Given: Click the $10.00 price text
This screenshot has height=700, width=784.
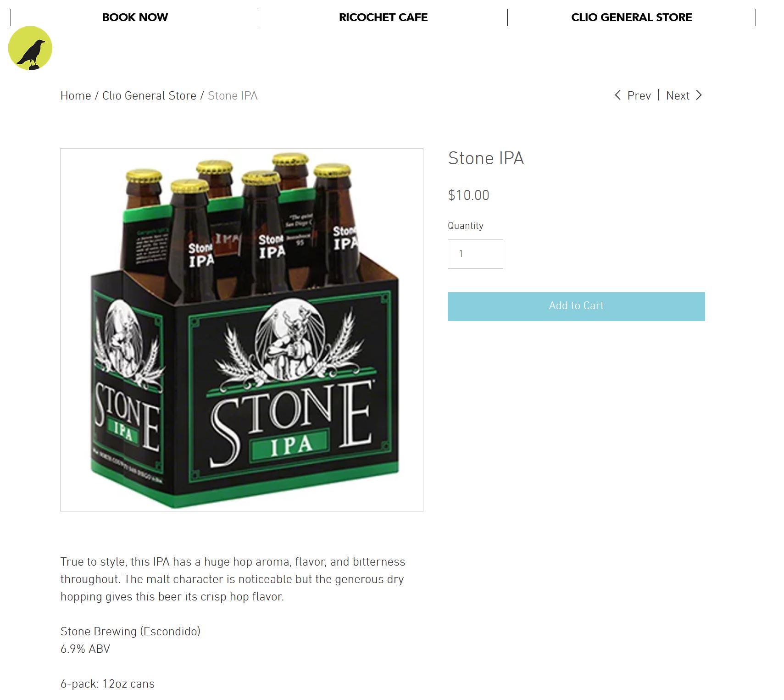Looking at the screenshot, I should (468, 195).
